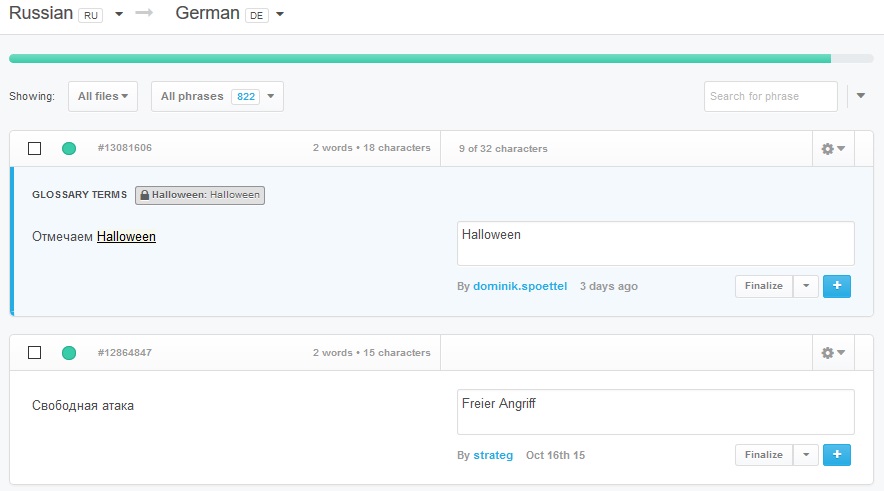Screen dimensions: 884x491
Task: Click the DE language code badge
Action: pos(257,15)
